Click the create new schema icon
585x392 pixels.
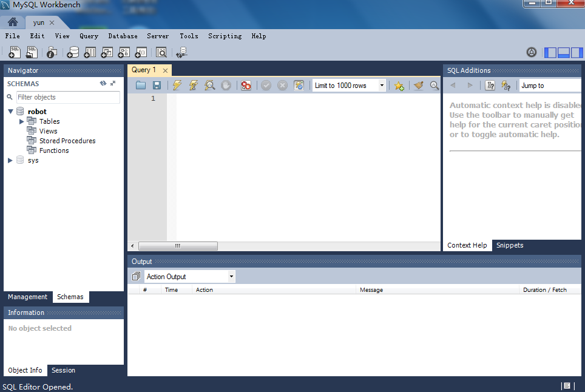click(73, 53)
